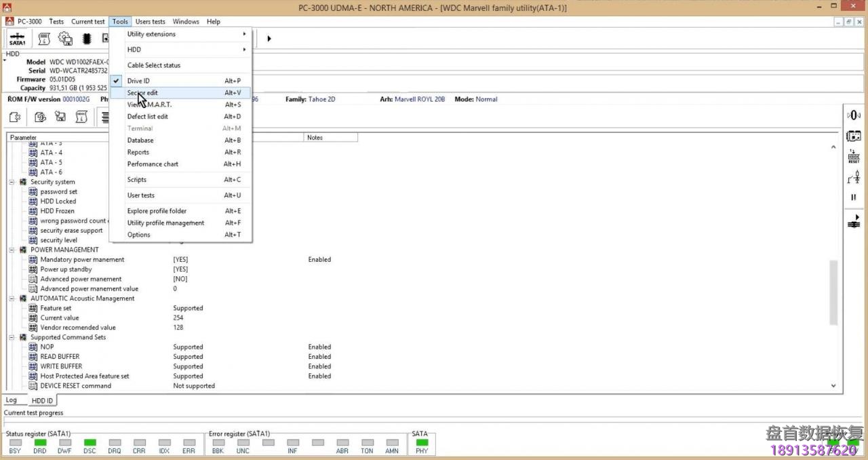Open Defect list edit from the menu
Image resolution: width=868 pixels, height=460 pixels.
click(x=147, y=117)
